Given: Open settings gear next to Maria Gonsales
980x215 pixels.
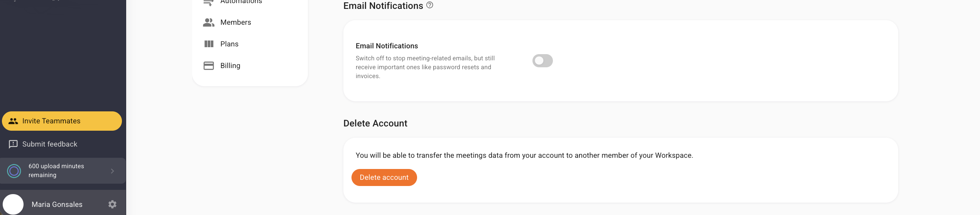Looking at the screenshot, I should (x=112, y=204).
